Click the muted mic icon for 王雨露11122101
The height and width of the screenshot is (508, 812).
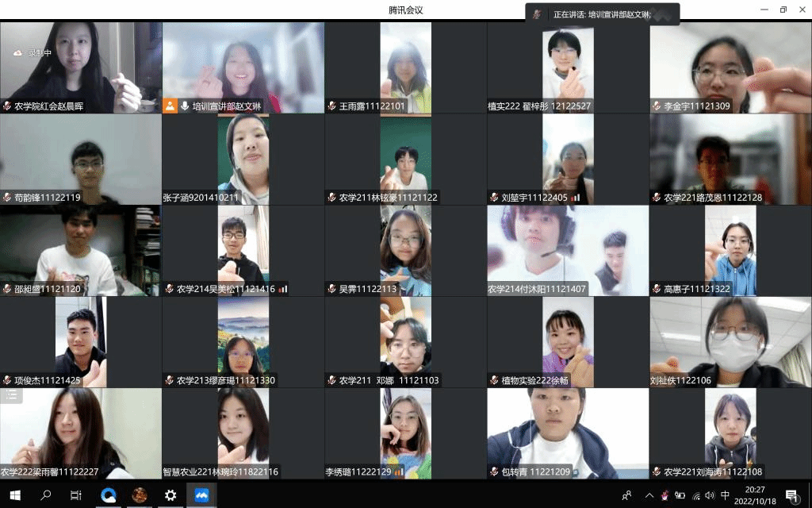coord(331,106)
